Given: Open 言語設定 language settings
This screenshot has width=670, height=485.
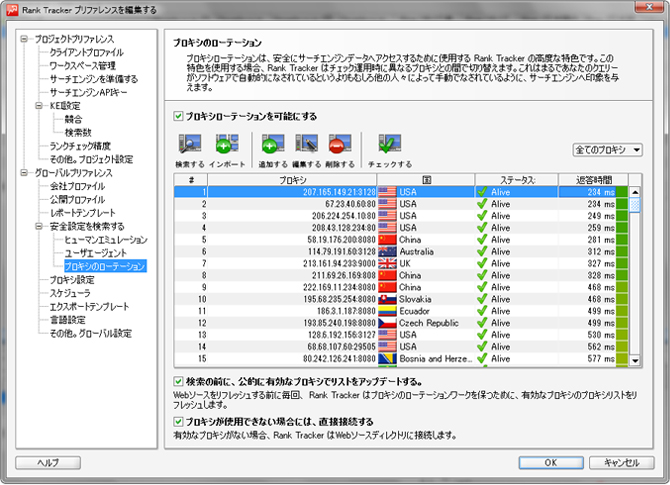Looking at the screenshot, I should coord(68,320).
